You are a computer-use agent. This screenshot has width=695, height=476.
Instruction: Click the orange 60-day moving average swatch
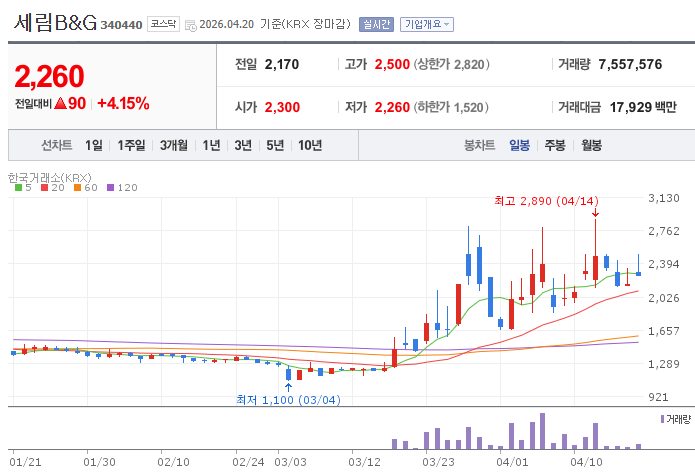tap(78, 187)
